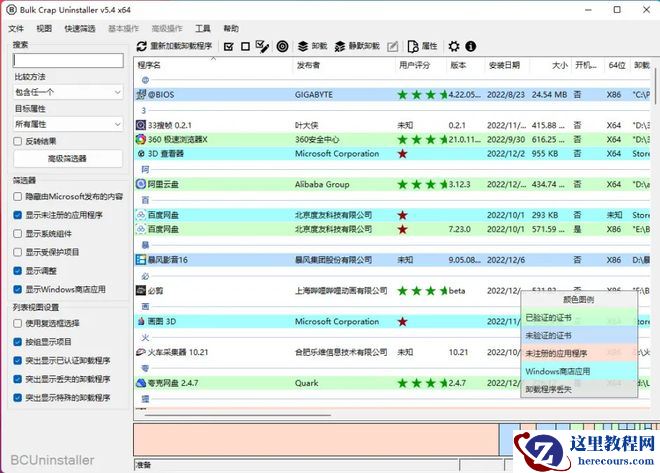The height and width of the screenshot is (473, 660).
Task: Collapse the 阿 group header
Action: tap(145, 169)
